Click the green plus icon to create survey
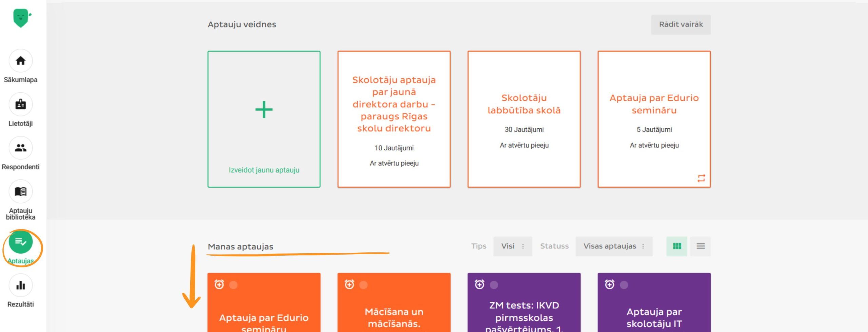 pos(264,110)
